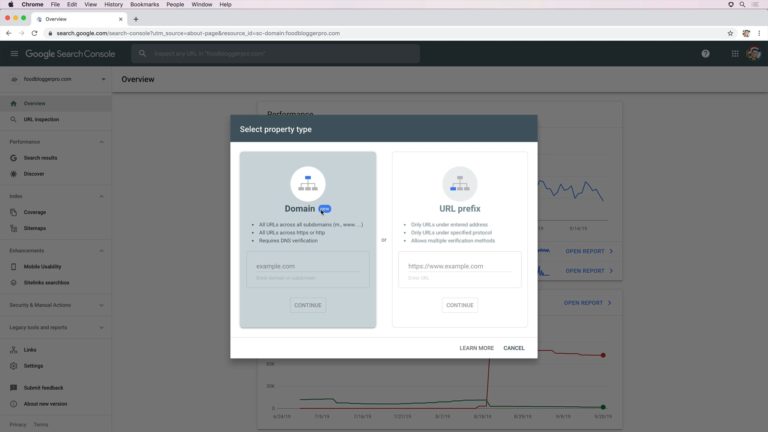Click Continue under Domain option
Image resolution: width=768 pixels, height=432 pixels.
(308, 305)
